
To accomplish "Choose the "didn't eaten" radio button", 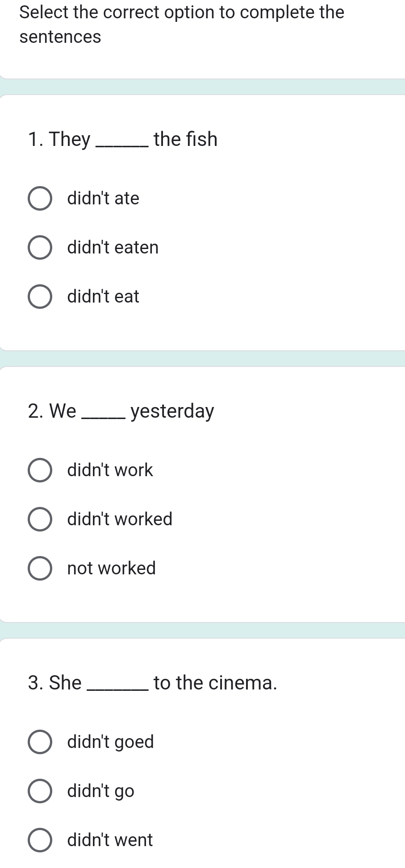I will [x=40, y=248].
